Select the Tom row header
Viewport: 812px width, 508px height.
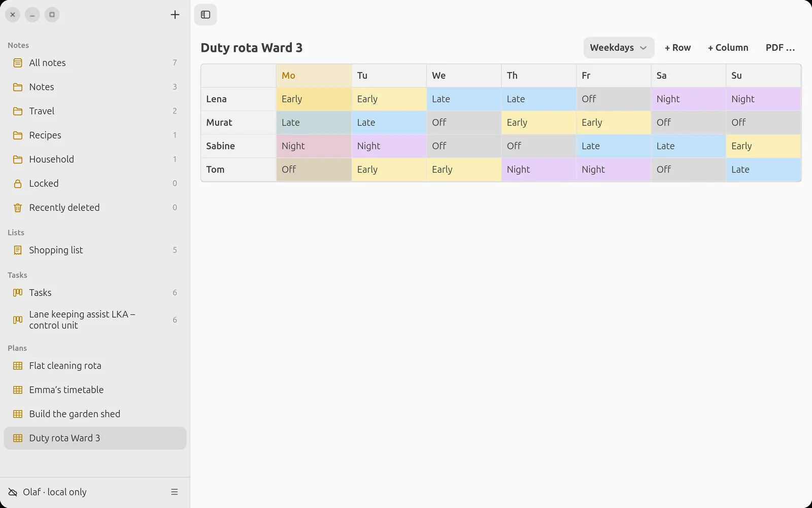tap(239, 170)
